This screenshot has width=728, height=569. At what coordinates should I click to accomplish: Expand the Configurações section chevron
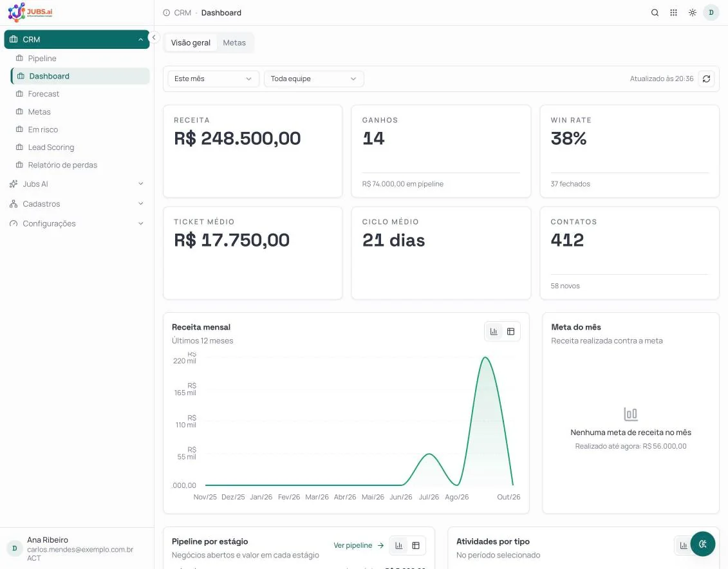141,224
